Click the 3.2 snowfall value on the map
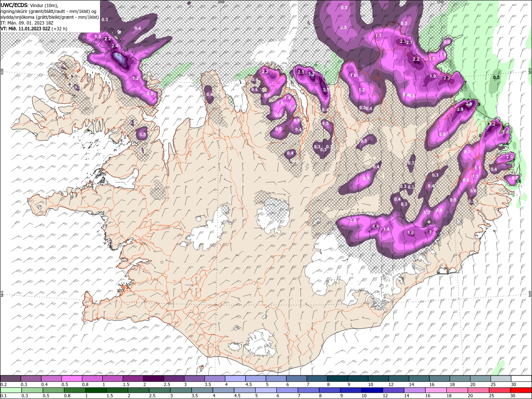This screenshot has width=532, height=399. (x=311, y=75)
